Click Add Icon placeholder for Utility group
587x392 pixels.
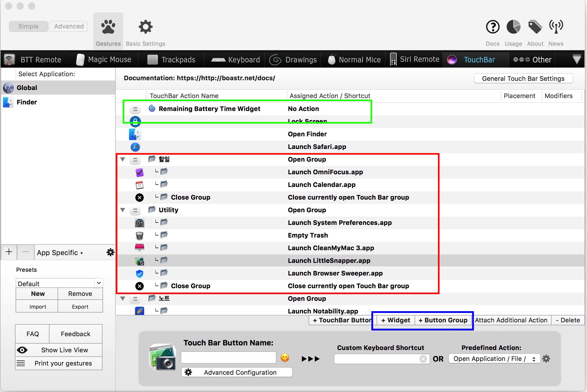(135, 210)
